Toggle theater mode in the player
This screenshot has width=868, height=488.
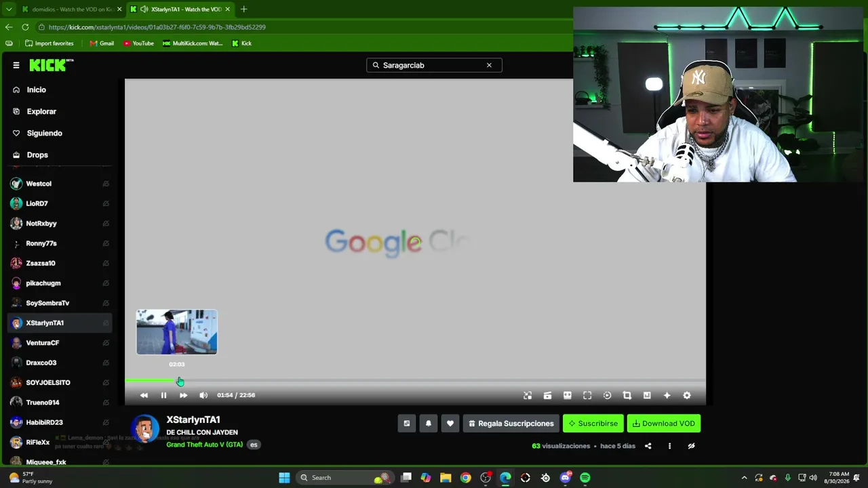pos(568,395)
